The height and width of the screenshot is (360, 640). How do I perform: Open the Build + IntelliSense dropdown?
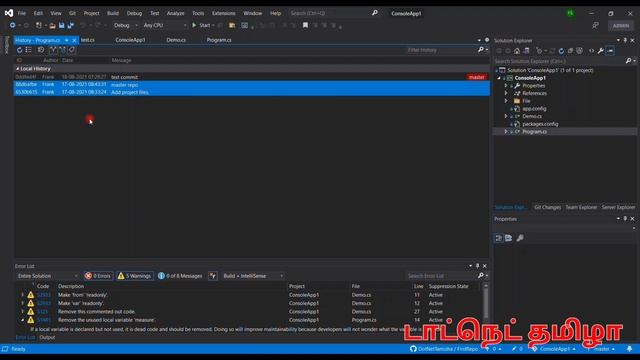pos(252,276)
